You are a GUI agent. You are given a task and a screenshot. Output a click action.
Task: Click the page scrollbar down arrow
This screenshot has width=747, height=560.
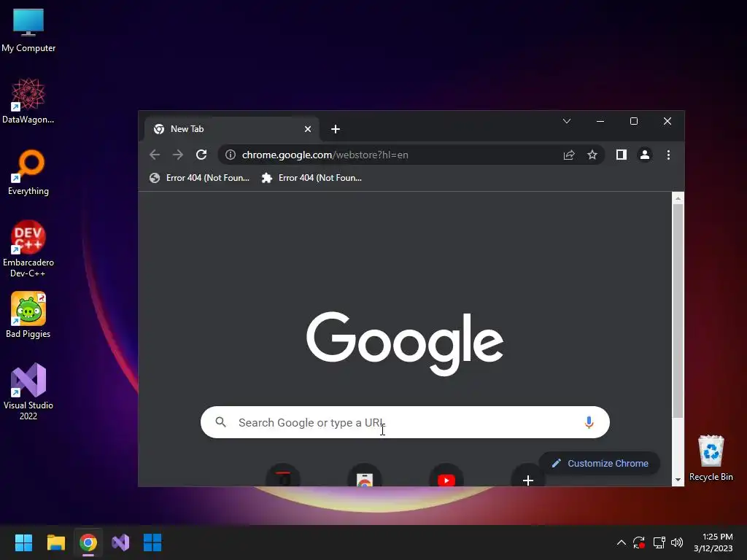click(x=678, y=480)
